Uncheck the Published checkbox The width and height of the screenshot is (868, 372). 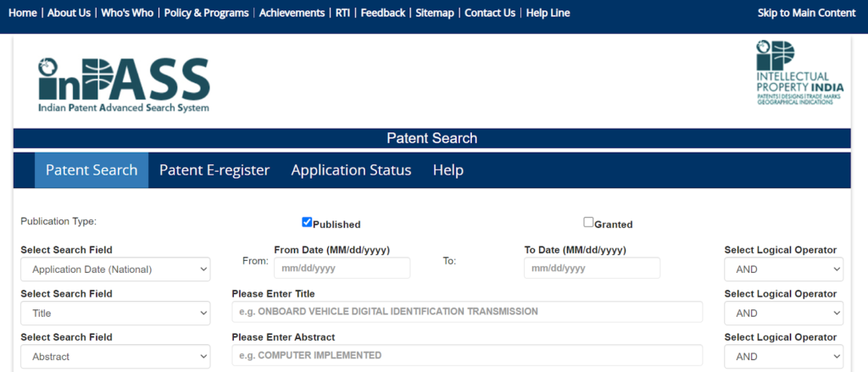[307, 223]
